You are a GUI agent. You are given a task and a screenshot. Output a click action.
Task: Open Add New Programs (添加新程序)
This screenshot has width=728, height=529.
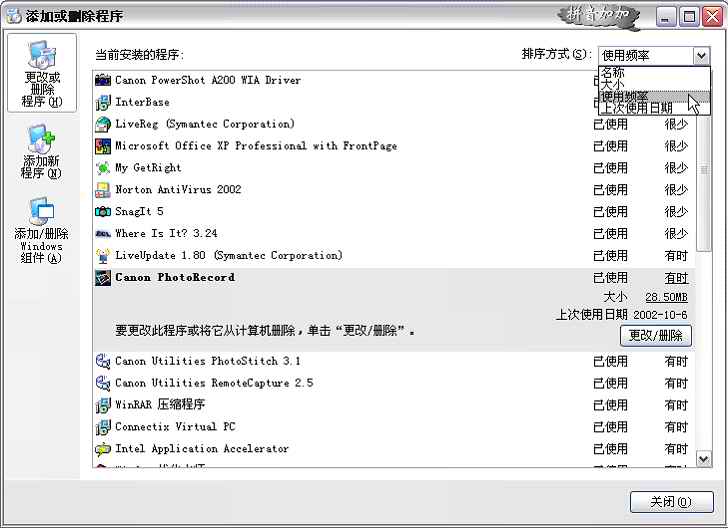[x=41, y=152]
